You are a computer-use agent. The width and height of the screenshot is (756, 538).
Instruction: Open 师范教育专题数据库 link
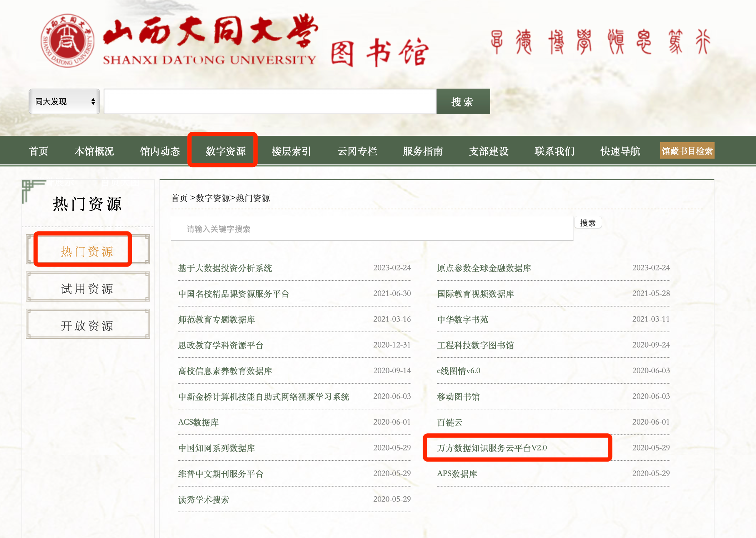[x=217, y=319]
